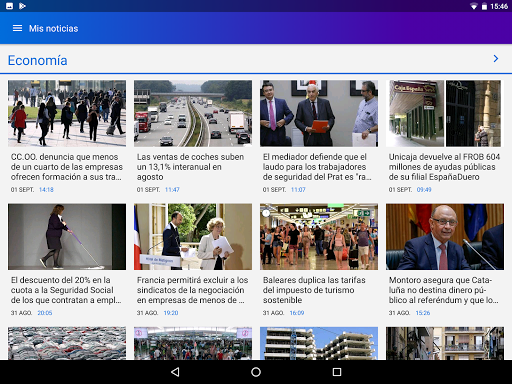Read headline 'El descuento del 20% en la cuota'

(66, 290)
